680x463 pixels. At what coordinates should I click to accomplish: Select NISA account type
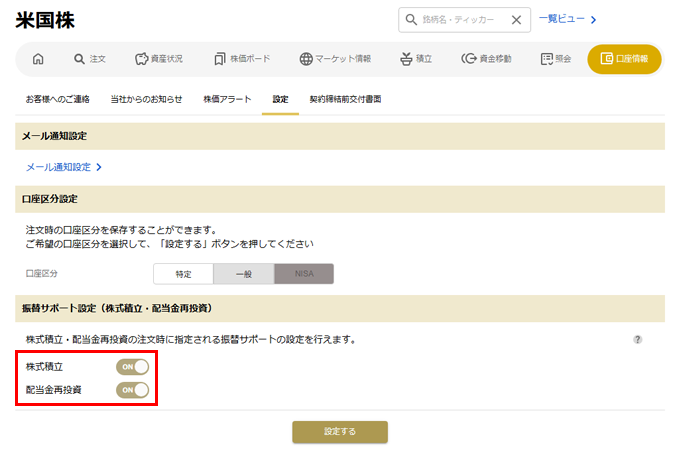coord(304,274)
